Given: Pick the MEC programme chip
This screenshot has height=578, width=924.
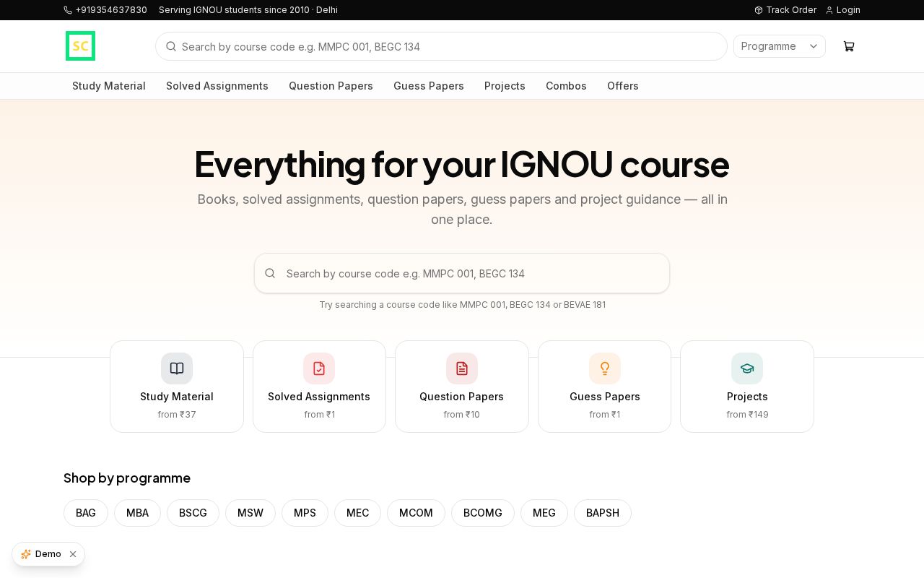Looking at the screenshot, I should pyautogui.click(x=357, y=513).
